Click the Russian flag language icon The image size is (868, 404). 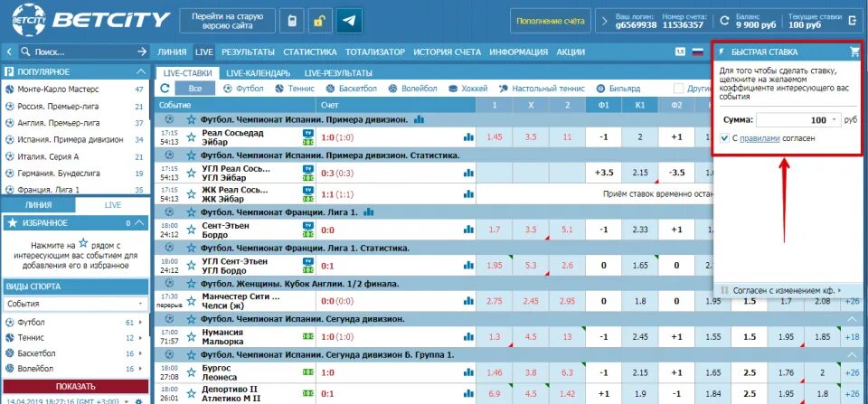(x=697, y=52)
